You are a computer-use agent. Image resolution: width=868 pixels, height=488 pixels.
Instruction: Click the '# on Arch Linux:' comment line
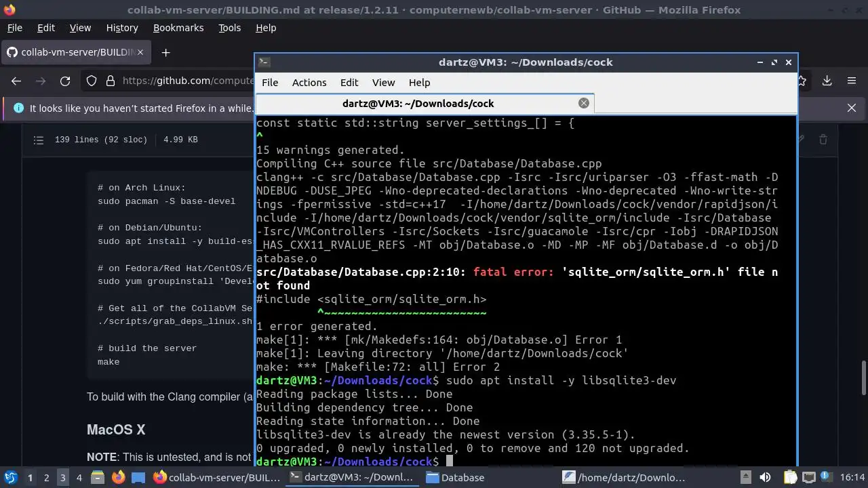click(142, 188)
